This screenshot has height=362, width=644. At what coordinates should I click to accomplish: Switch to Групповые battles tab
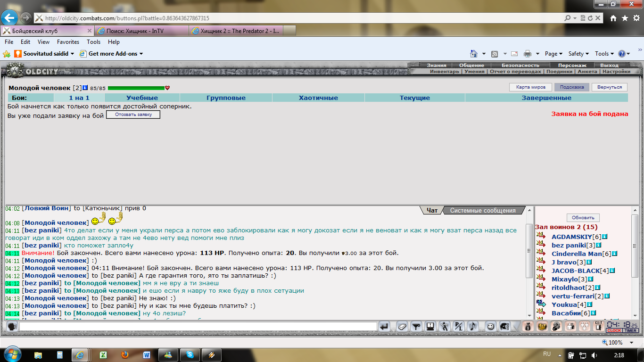[226, 98]
